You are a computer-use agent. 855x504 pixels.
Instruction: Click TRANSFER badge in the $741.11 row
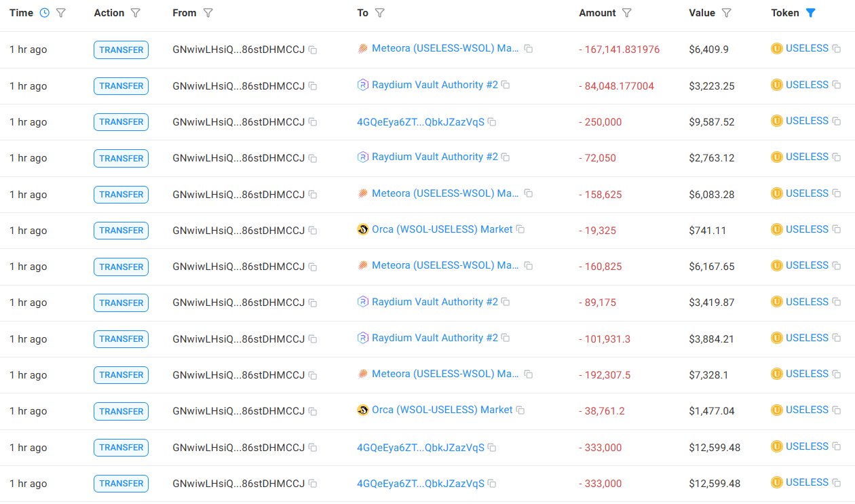click(x=121, y=231)
